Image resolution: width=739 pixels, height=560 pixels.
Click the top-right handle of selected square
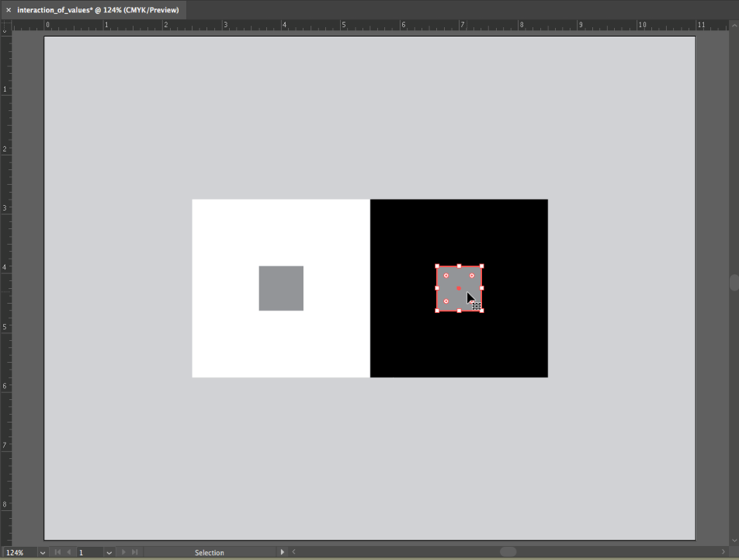pyautogui.click(x=481, y=266)
